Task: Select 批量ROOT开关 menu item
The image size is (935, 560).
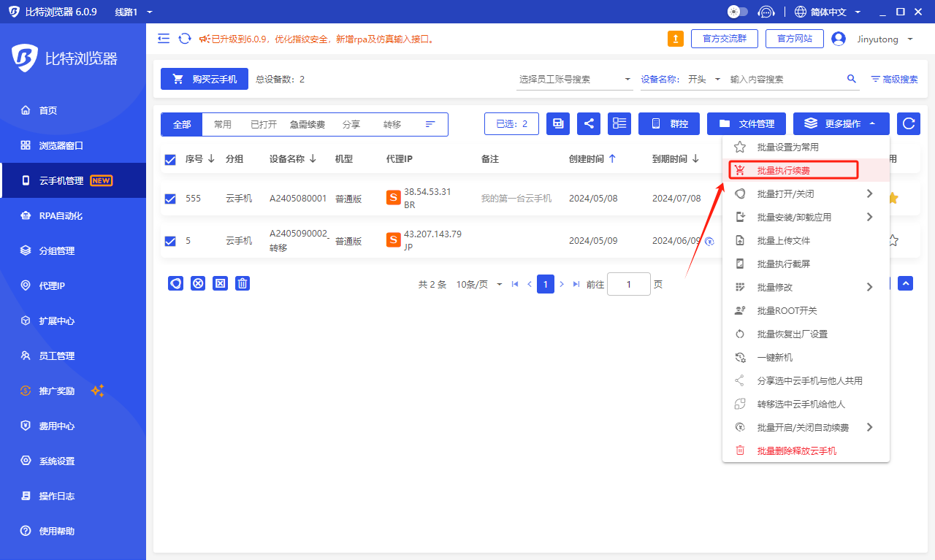Action: pyautogui.click(x=806, y=310)
